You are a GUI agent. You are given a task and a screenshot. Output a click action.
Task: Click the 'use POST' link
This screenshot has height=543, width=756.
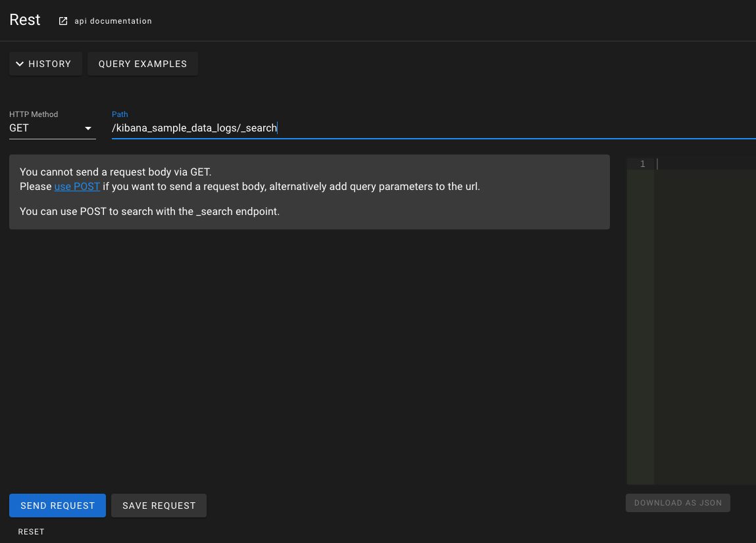(77, 187)
